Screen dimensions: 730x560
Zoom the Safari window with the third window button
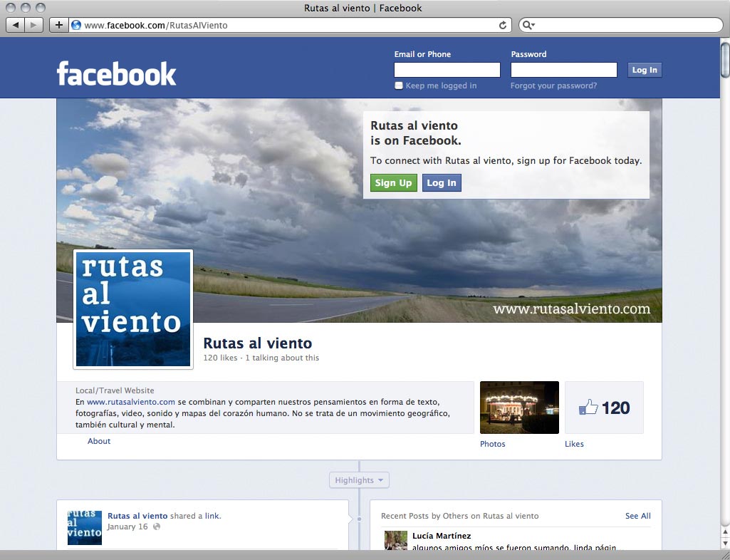point(41,8)
